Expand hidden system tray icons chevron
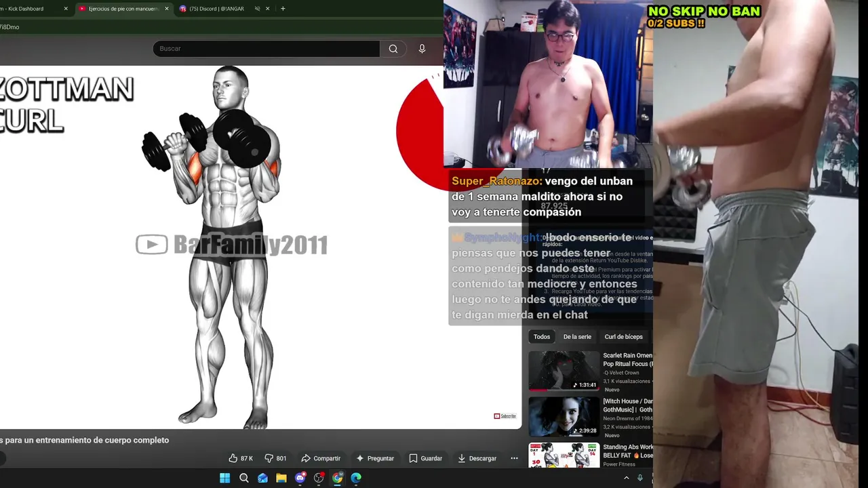Image resolution: width=868 pixels, height=488 pixels. (626, 478)
